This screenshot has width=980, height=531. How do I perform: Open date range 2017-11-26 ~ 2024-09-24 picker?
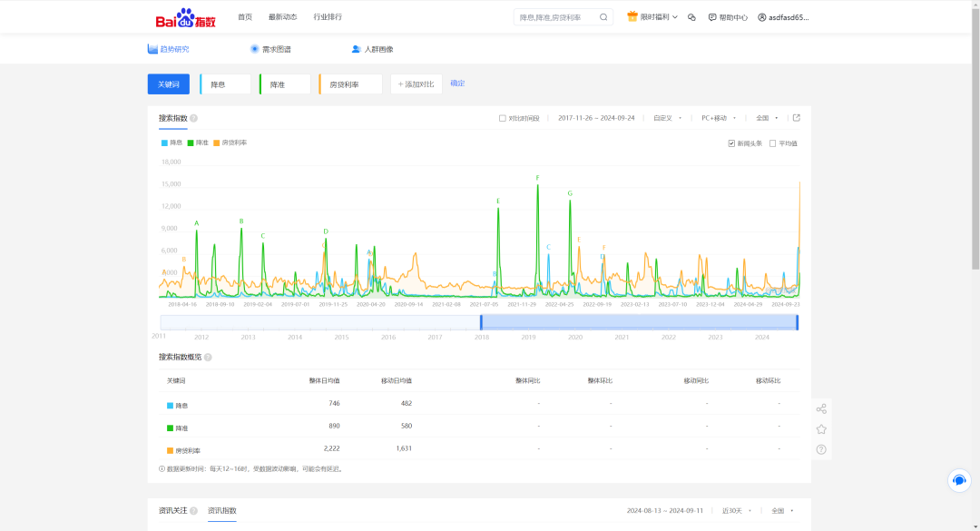pos(596,118)
